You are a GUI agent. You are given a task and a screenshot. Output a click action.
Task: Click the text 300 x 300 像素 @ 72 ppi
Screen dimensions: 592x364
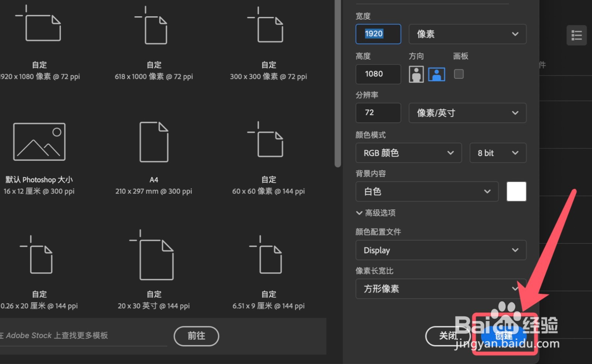point(268,77)
